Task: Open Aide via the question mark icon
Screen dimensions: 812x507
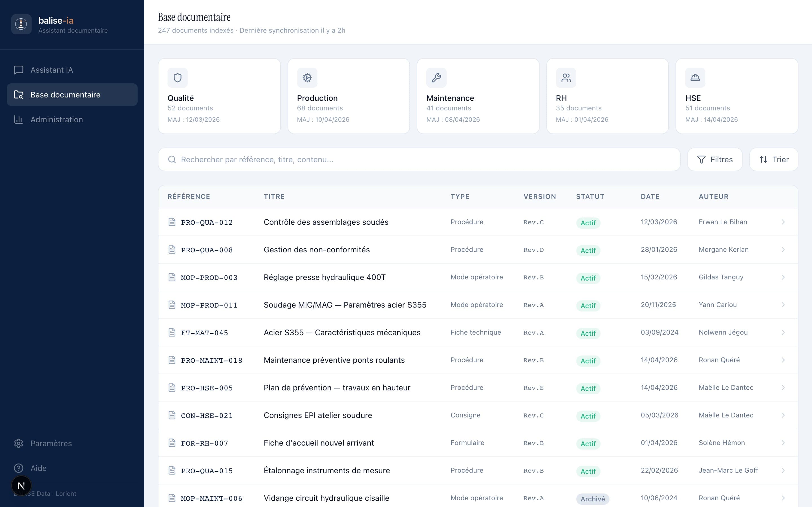Action: point(18,468)
